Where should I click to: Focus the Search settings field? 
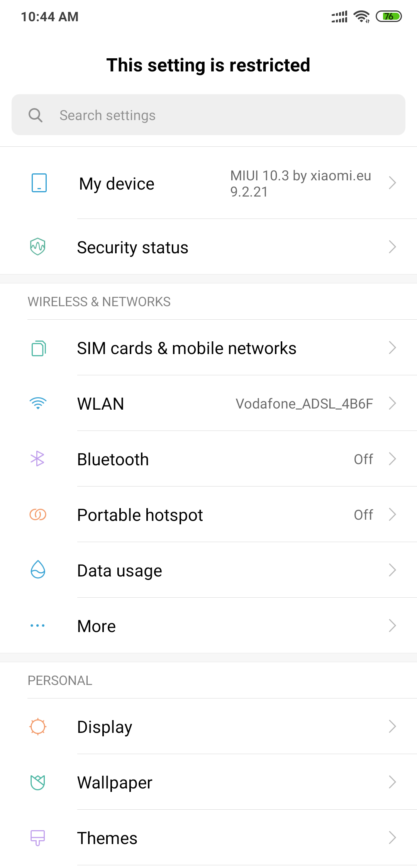tap(216, 115)
